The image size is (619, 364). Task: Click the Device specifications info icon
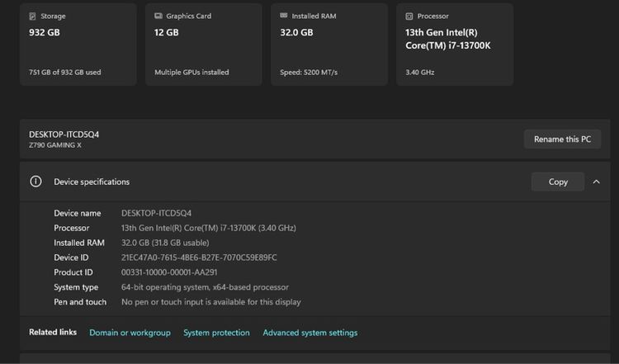tap(35, 182)
